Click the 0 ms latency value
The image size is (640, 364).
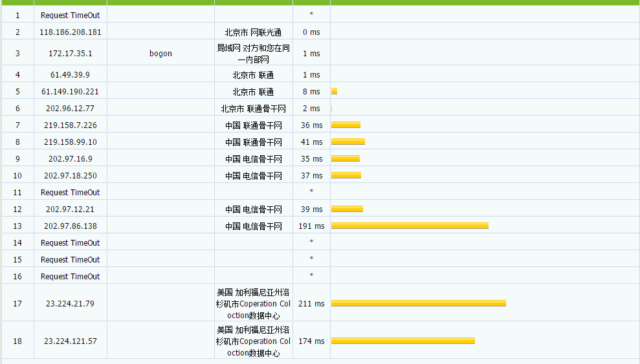311,32
